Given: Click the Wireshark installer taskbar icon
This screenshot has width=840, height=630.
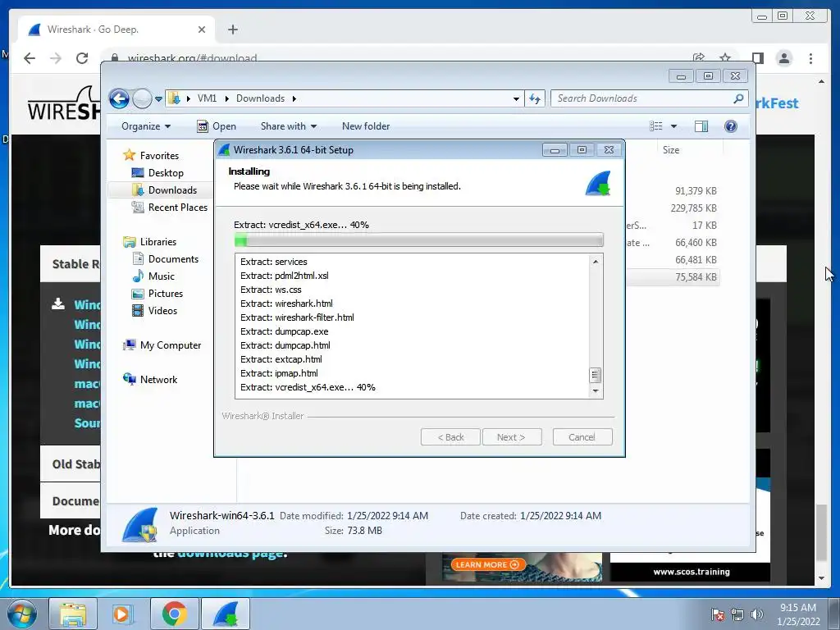Looking at the screenshot, I should point(226,614).
